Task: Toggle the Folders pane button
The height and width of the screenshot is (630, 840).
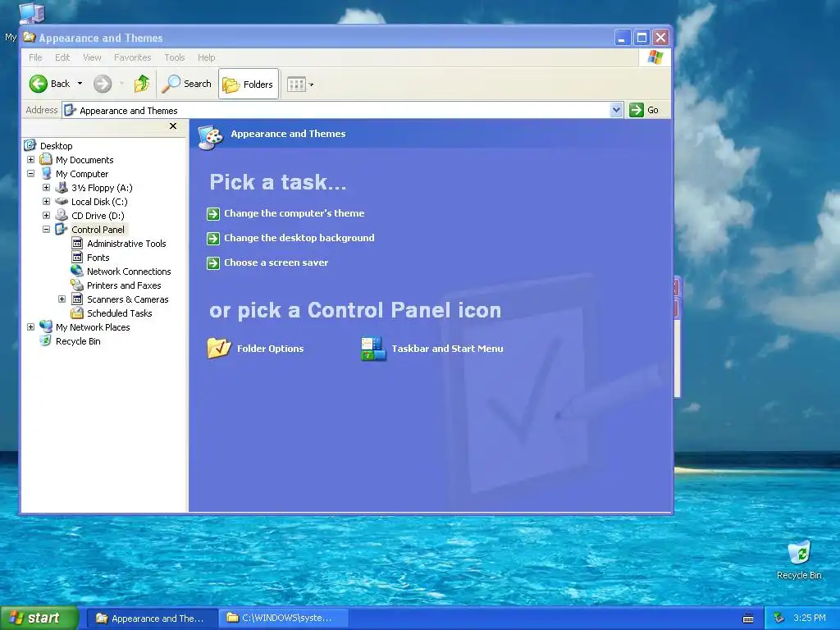Action: click(x=249, y=84)
